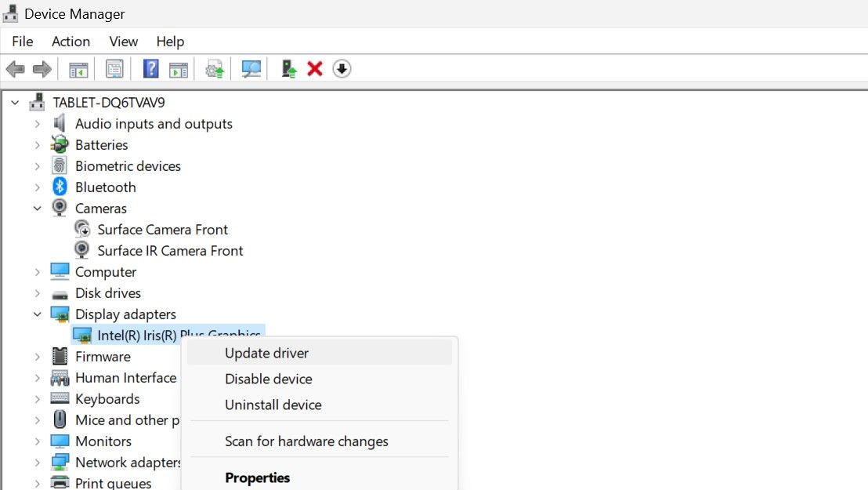Click the Help icon on the toolbar
Screen dimensions: 868x490
pos(150,68)
